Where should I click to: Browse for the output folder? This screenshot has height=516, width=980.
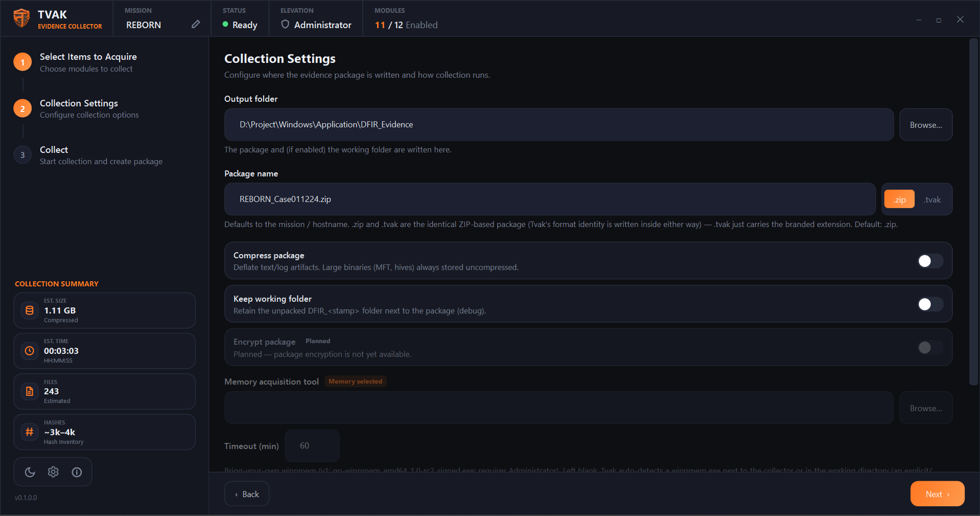point(926,125)
